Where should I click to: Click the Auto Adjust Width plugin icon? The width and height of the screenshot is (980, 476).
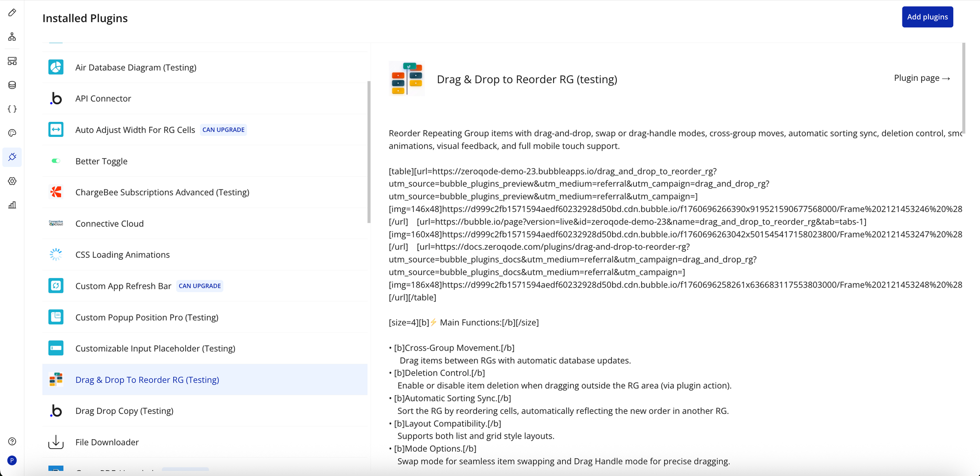pyautogui.click(x=56, y=130)
